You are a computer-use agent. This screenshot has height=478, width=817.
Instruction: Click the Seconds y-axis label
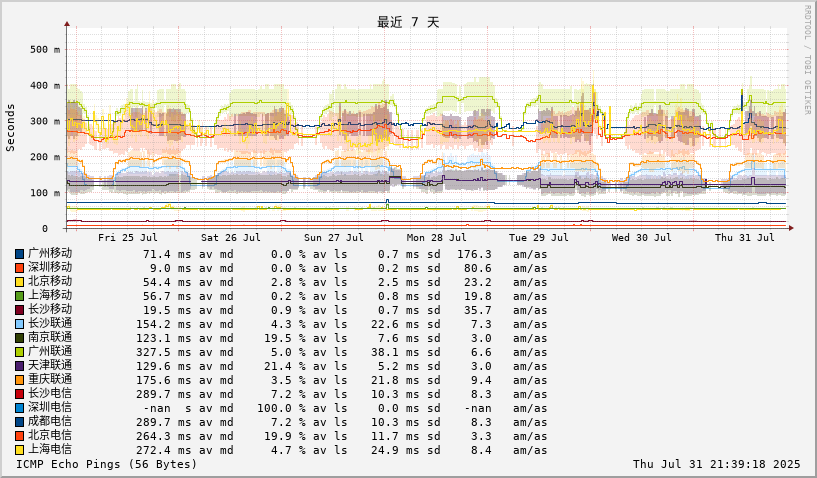[x=10, y=128]
